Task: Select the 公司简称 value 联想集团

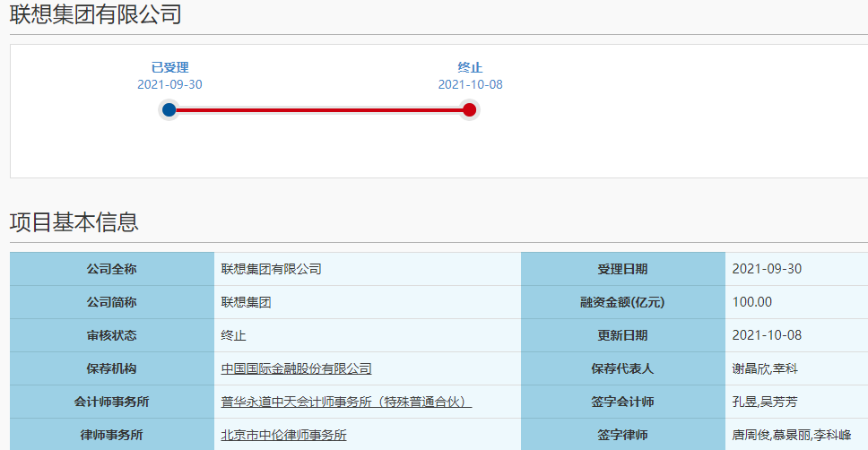Action: tap(246, 302)
